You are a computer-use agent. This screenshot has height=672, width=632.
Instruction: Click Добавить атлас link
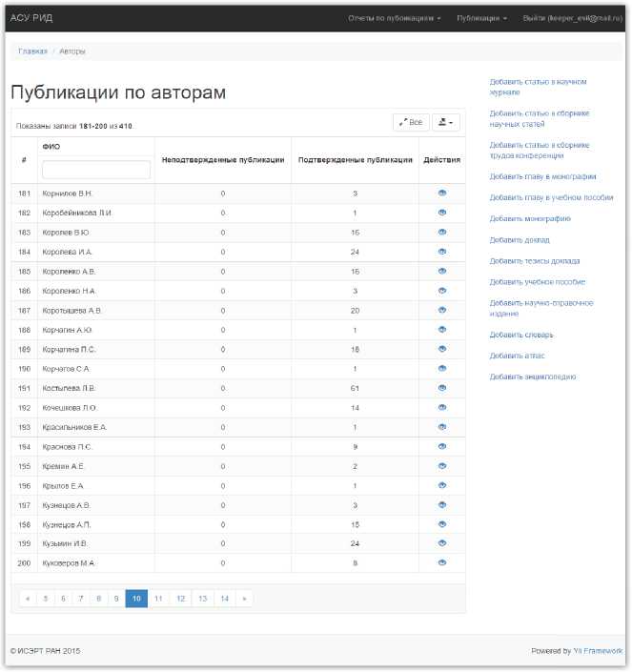517,356
